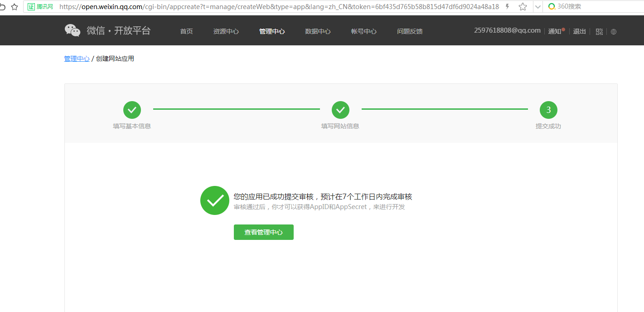Open the 管理中心 breadcrumb link
Screen dimensions: 644x312
pos(77,58)
